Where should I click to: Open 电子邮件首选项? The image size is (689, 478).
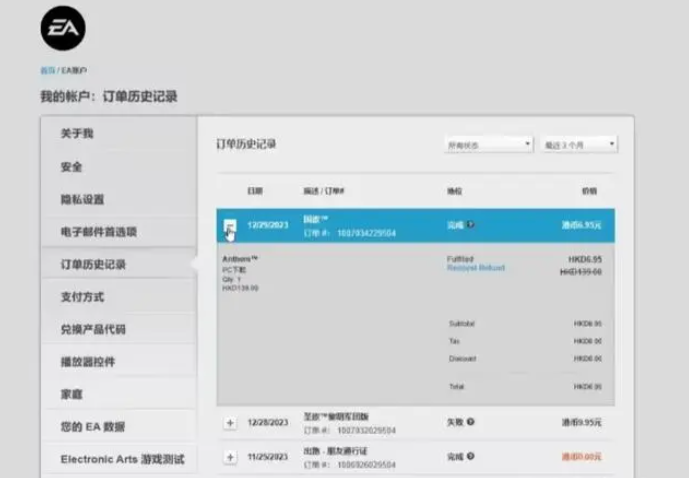point(99,232)
